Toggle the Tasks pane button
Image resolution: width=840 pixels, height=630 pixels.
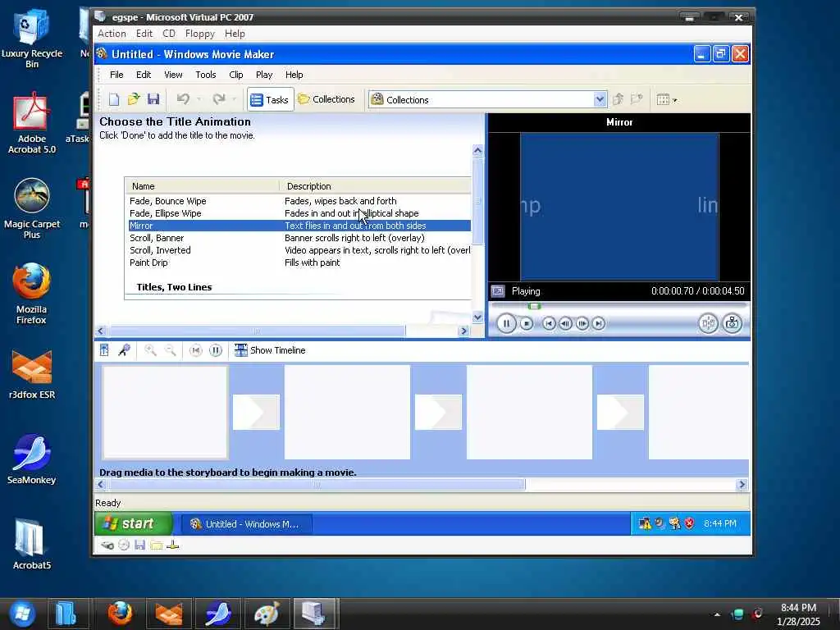tap(270, 99)
